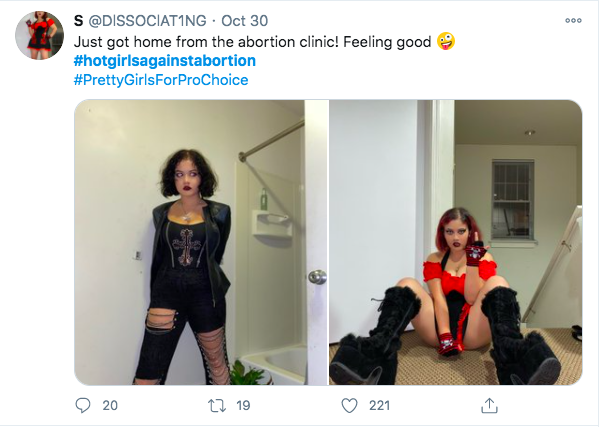This screenshot has height=427, width=599.
Task: Open the right attached photo
Action: point(456,242)
